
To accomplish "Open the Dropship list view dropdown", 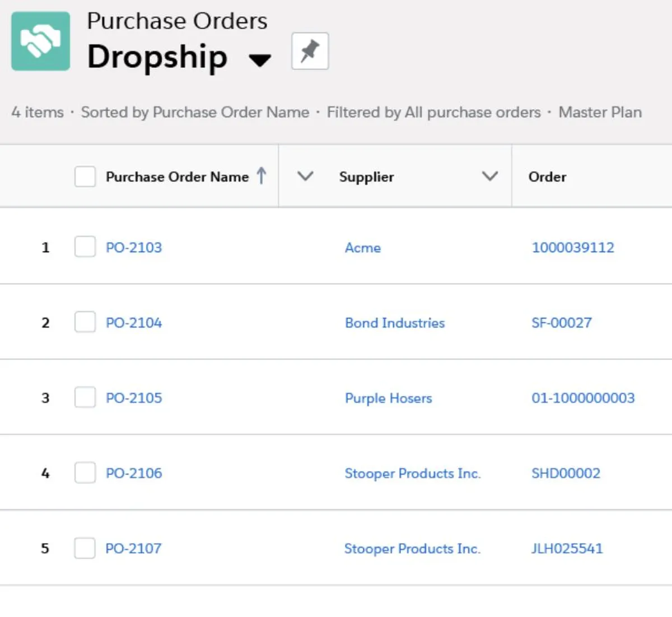I will click(259, 59).
